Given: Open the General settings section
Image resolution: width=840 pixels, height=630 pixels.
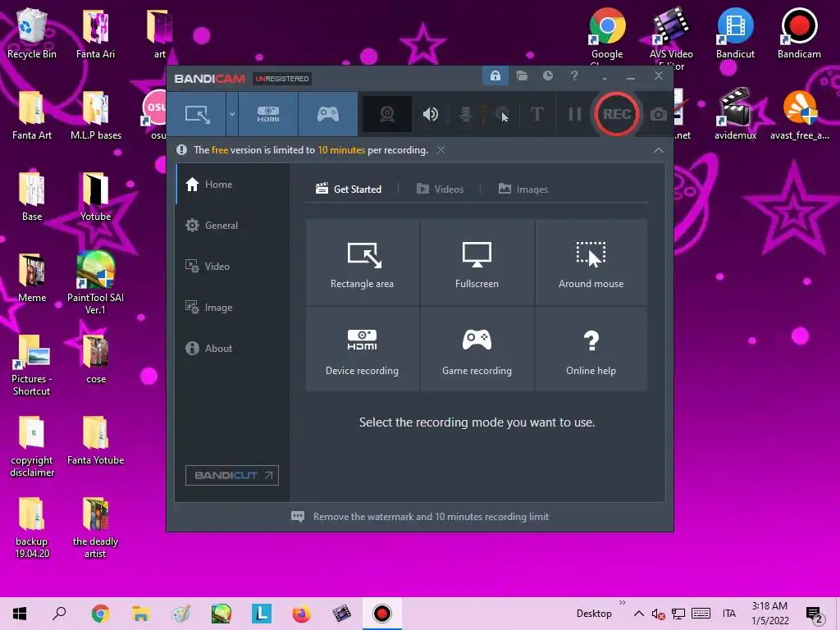Looking at the screenshot, I should tap(232, 225).
